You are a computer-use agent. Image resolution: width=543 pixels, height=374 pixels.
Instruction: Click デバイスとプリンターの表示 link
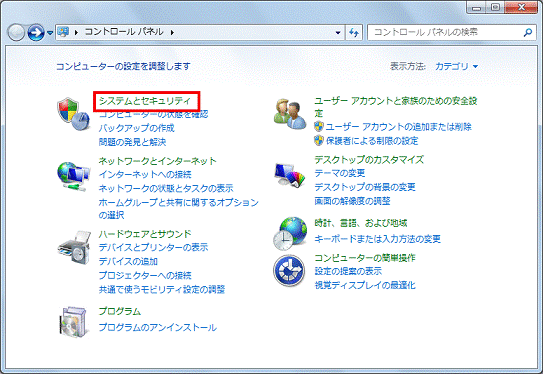153,247
